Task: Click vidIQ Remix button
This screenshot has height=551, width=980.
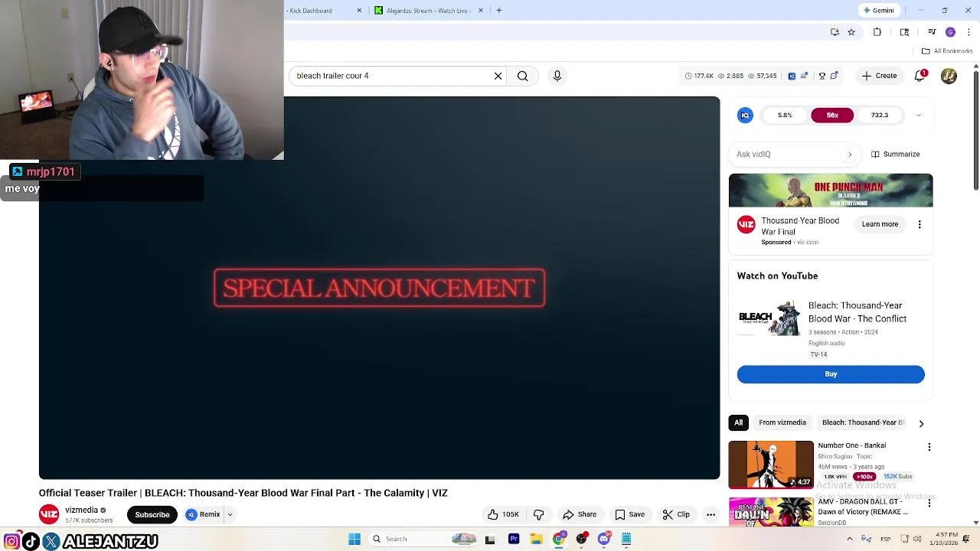Action: [203, 515]
